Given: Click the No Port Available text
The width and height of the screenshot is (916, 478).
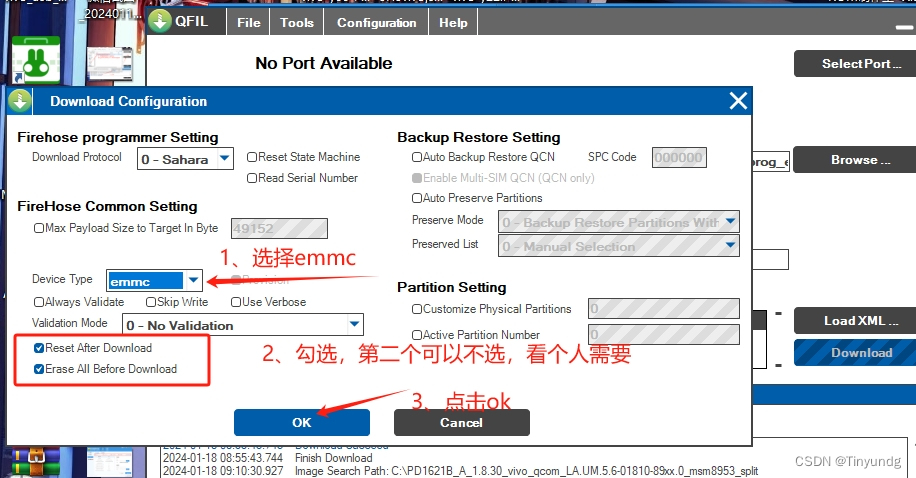Looking at the screenshot, I should coord(324,63).
